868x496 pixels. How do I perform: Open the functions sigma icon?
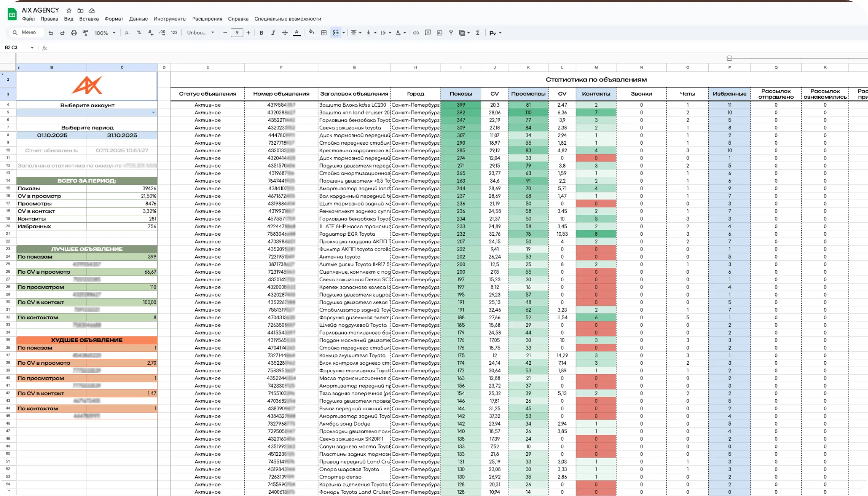478,33
